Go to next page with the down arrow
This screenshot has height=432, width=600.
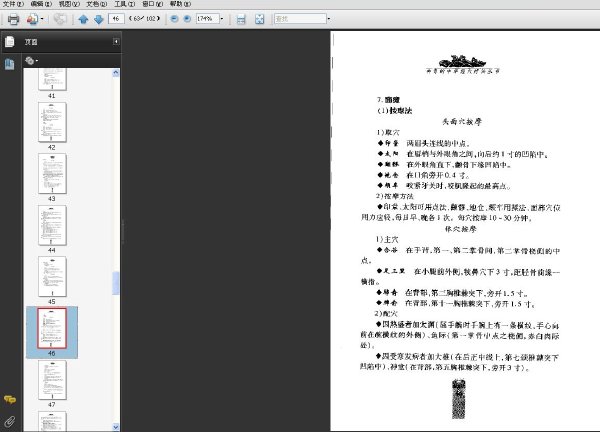[x=99, y=19]
